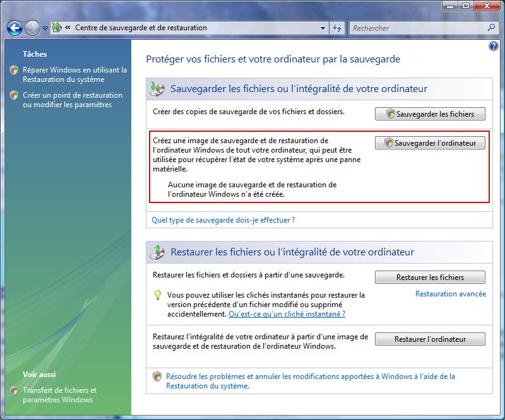Select 'Centre de sauvegarde et de restauration' breadcrumb
Viewport: 505px width, 420px height.
pos(141,28)
